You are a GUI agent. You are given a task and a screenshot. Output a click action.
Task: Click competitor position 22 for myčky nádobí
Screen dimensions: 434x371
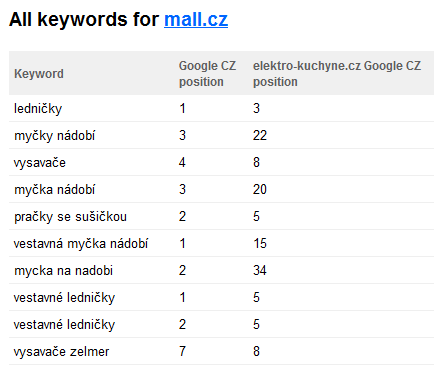coord(260,135)
